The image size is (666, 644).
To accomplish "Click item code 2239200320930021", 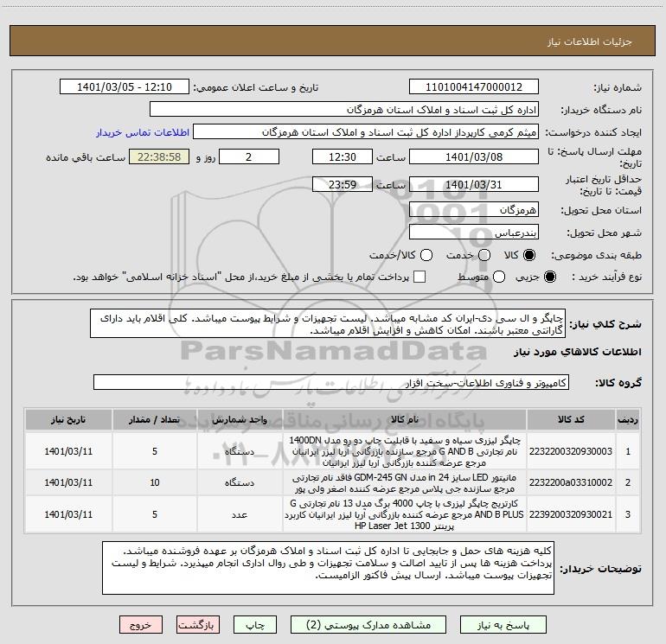I will (571, 514).
